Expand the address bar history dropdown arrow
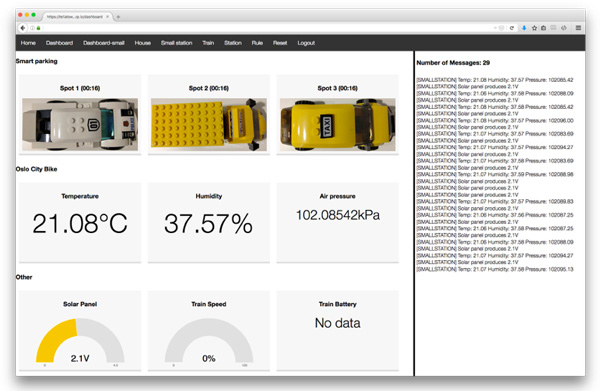The image size is (600, 391). 495,28
